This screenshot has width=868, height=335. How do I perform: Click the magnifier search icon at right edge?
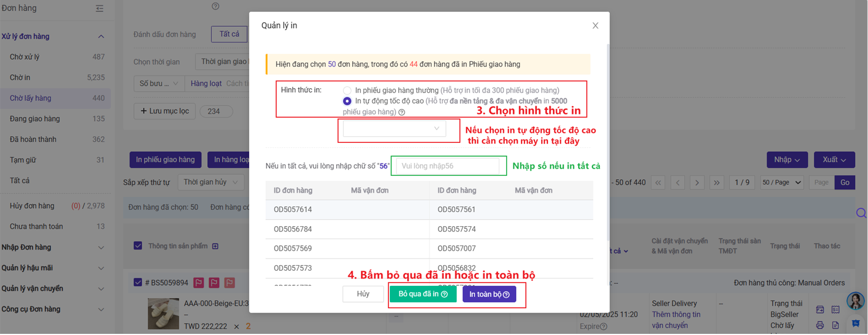click(x=861, y=213)
